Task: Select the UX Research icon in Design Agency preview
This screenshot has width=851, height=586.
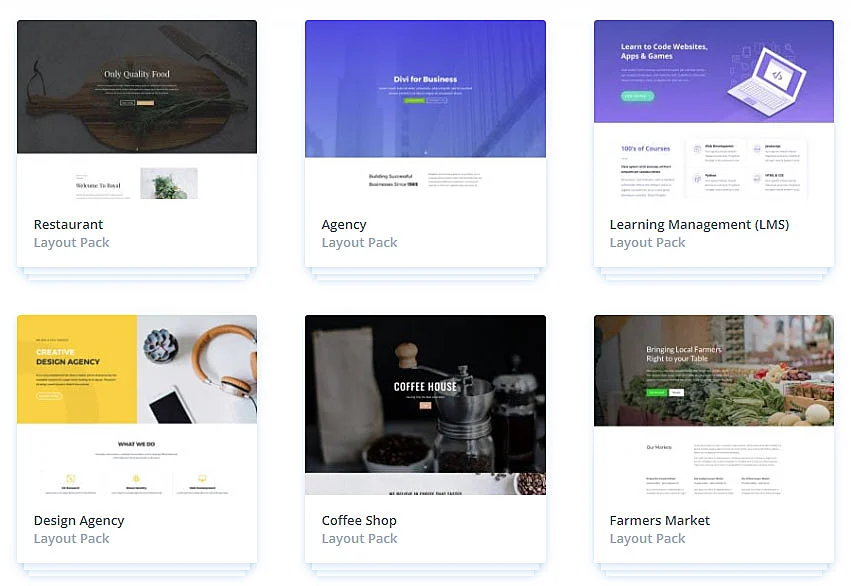Action: (x=69, y=478)
